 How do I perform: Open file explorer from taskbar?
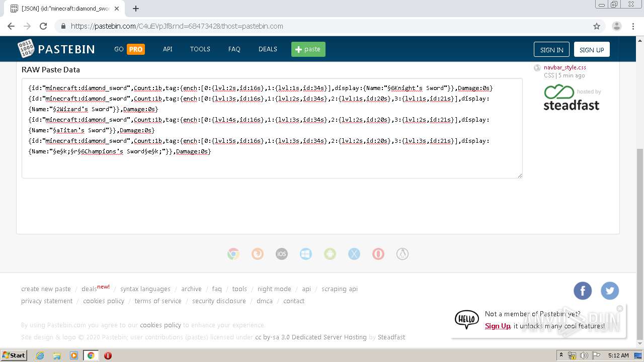coord(57,355)
